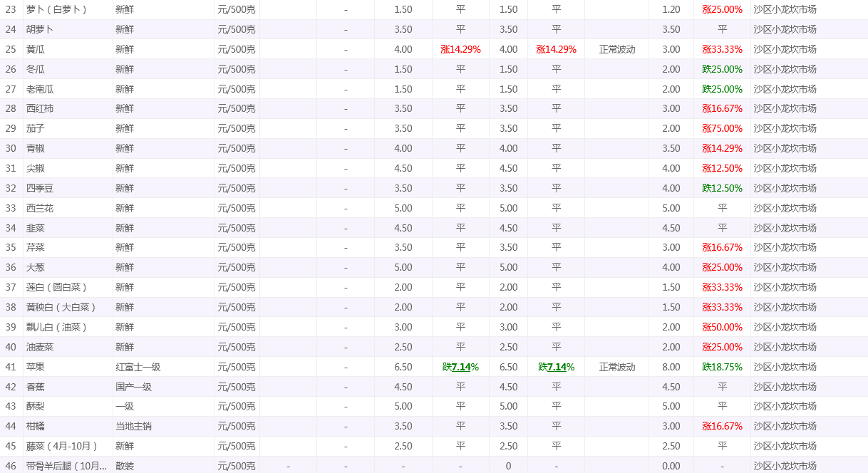Select the 黄秧白（大白菜）cell
Image resolution: width=868 pixels, height=473 pixels.
click(61, 307)
